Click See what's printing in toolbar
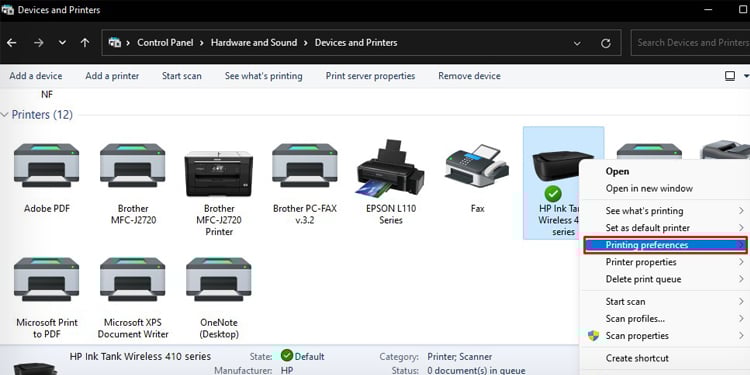750x375 pixels. coord(264,76)
